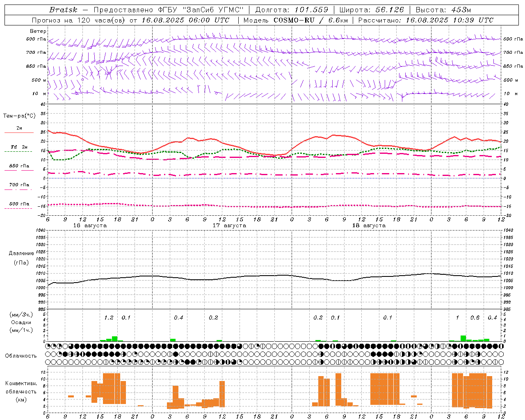Click the (км) unit under convective cloud label

[21, 399]
